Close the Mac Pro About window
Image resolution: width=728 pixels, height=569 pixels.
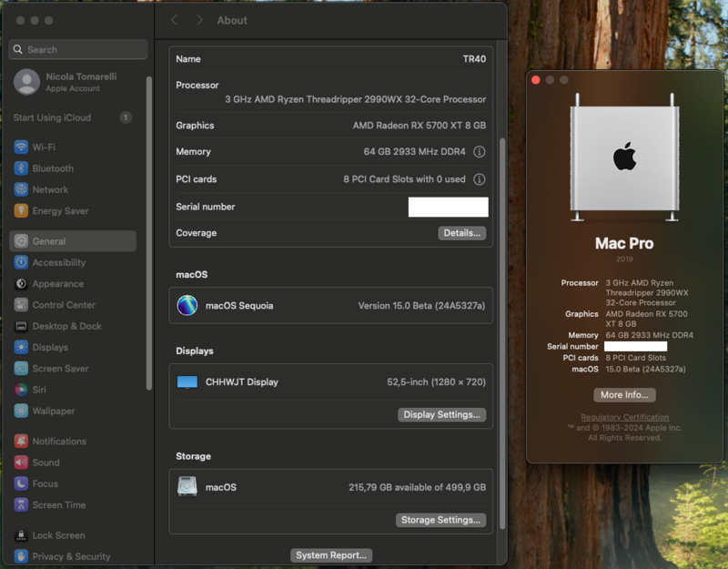[535, 80]
